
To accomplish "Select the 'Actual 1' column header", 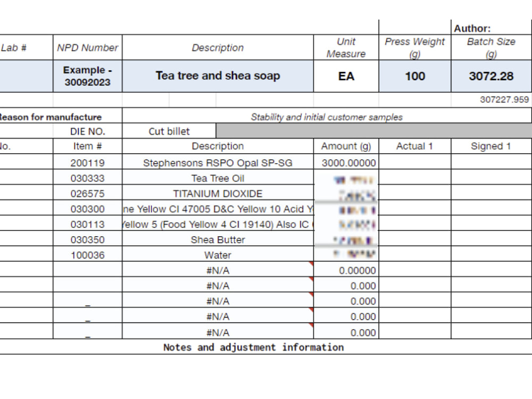I will point(414,146).
